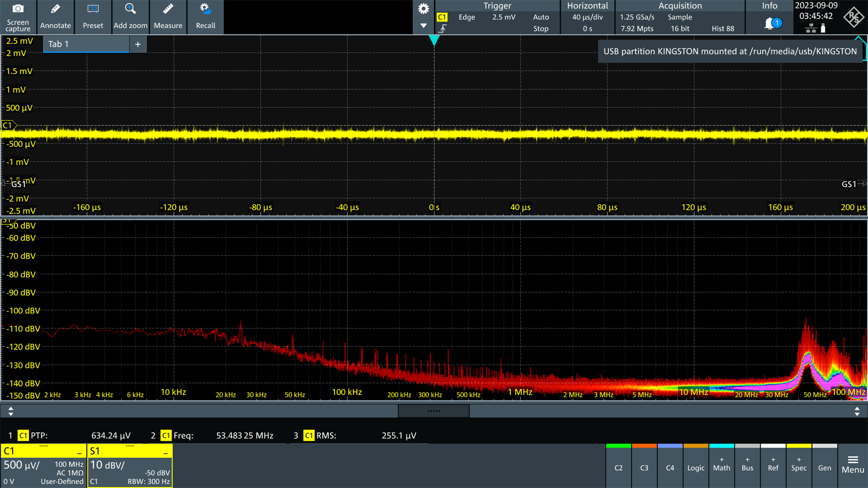Select Tab 1

pyautogui.click(x=86, y=44)
